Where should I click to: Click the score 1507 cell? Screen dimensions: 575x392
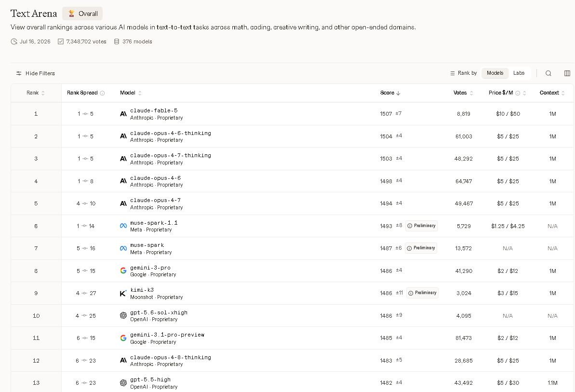pos(386,114)
